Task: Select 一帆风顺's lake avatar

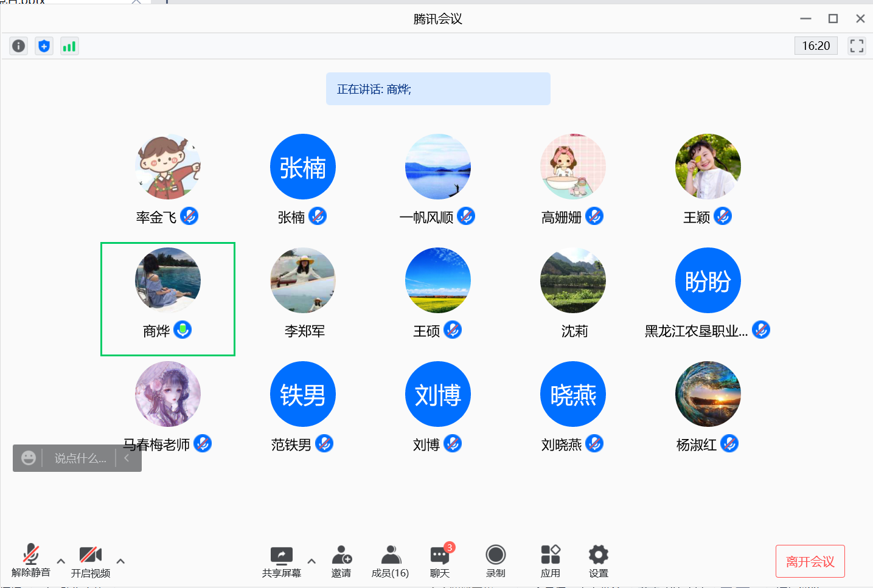Action: 438,167
